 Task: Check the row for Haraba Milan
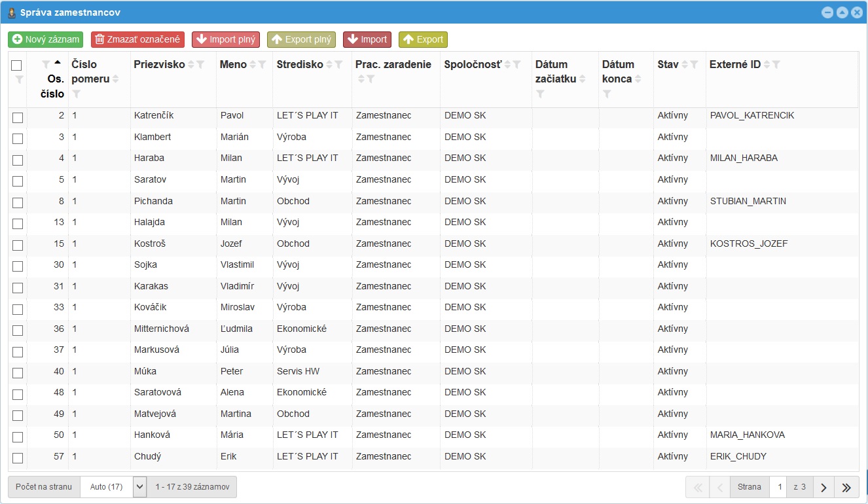click(x=18, y=160)
